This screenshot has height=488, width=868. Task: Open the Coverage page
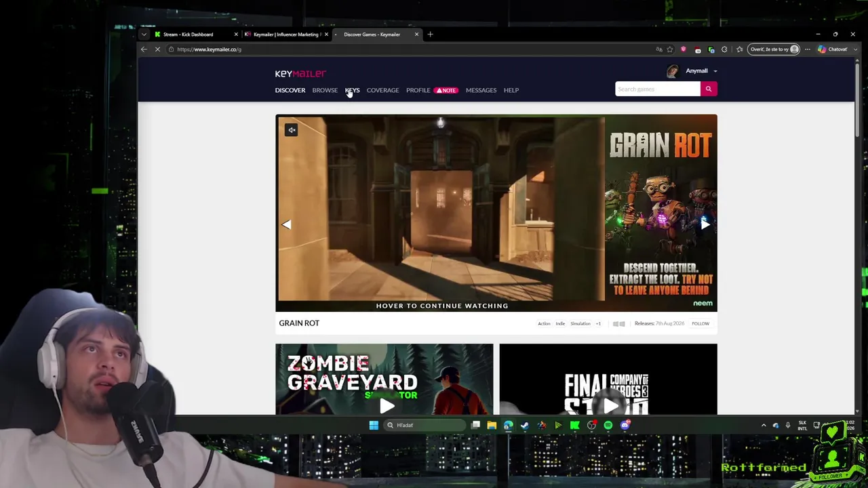382,90
